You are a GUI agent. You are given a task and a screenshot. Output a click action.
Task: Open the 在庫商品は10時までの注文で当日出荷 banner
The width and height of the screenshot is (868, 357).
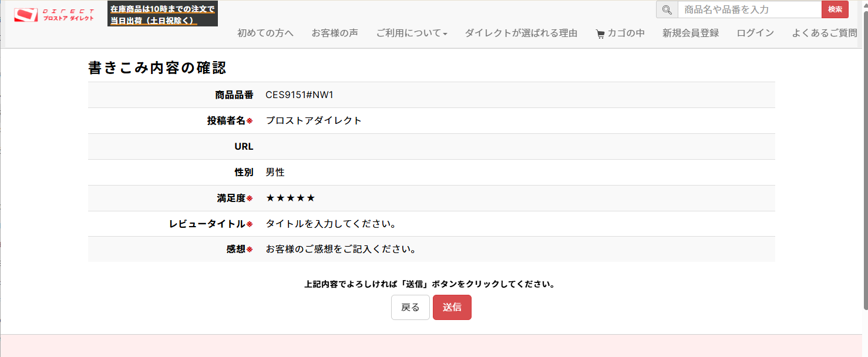point(163,15)
